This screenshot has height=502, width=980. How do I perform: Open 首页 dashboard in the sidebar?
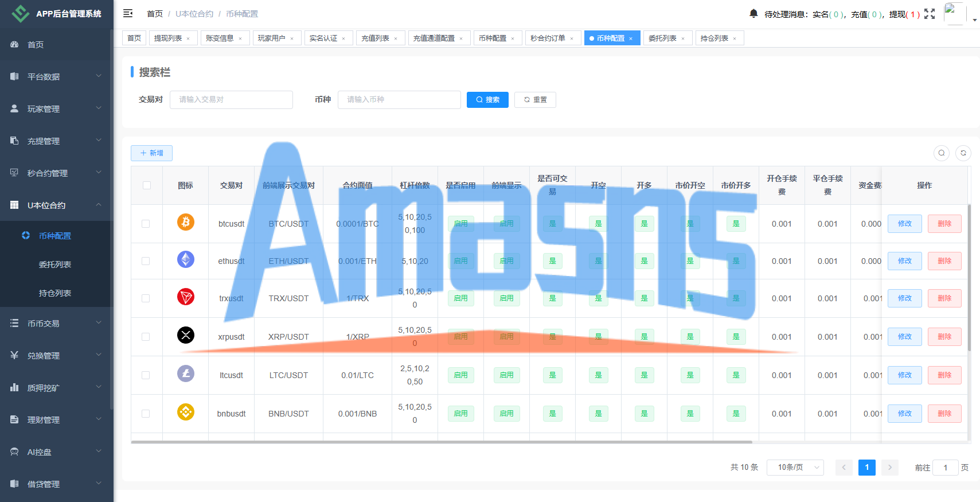click(x=56, y=45)
